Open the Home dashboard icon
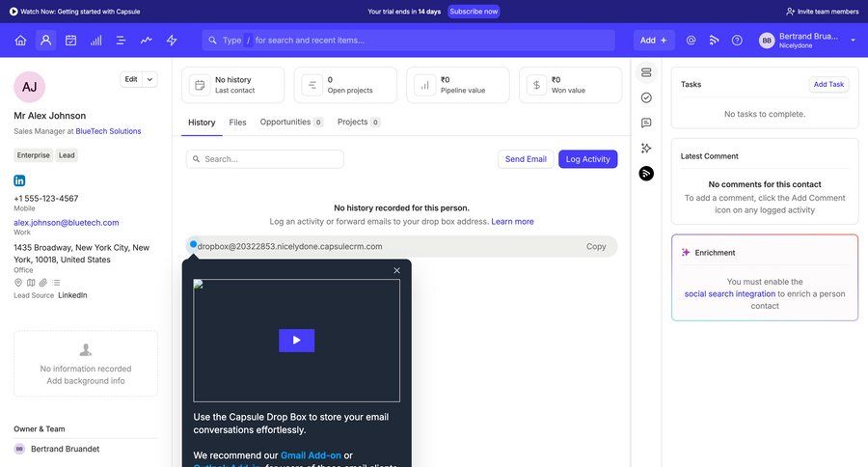Viewport: 868px width, 467px height. tap(20, 41)
